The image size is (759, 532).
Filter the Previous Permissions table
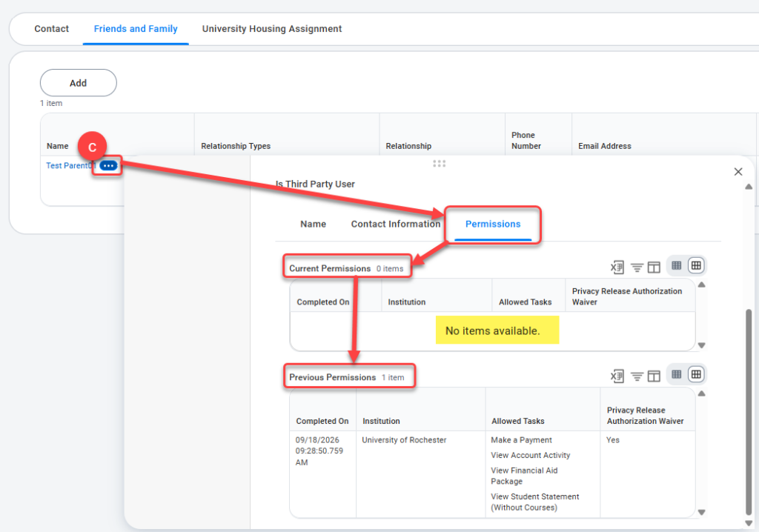(x=637, y=376)
